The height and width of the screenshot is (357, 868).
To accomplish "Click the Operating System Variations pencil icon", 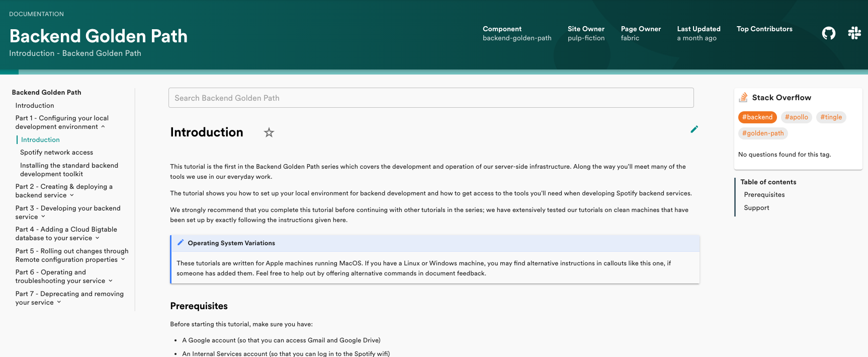I will (181, 243).
